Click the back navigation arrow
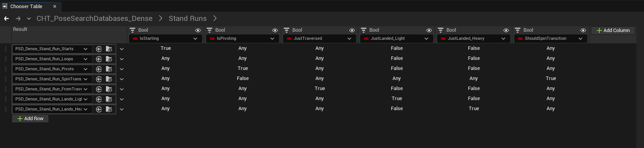The image size is (644, 148). tap(7, 19)
